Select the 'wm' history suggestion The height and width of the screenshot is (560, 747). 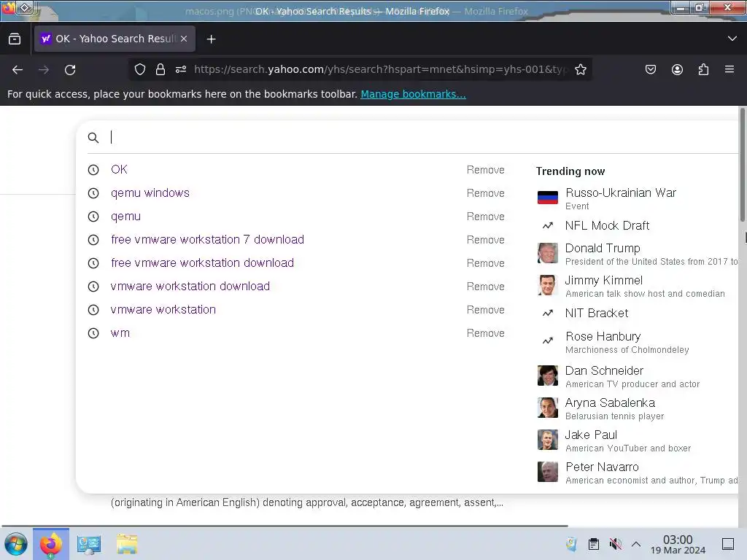click(x=120, y=332)
